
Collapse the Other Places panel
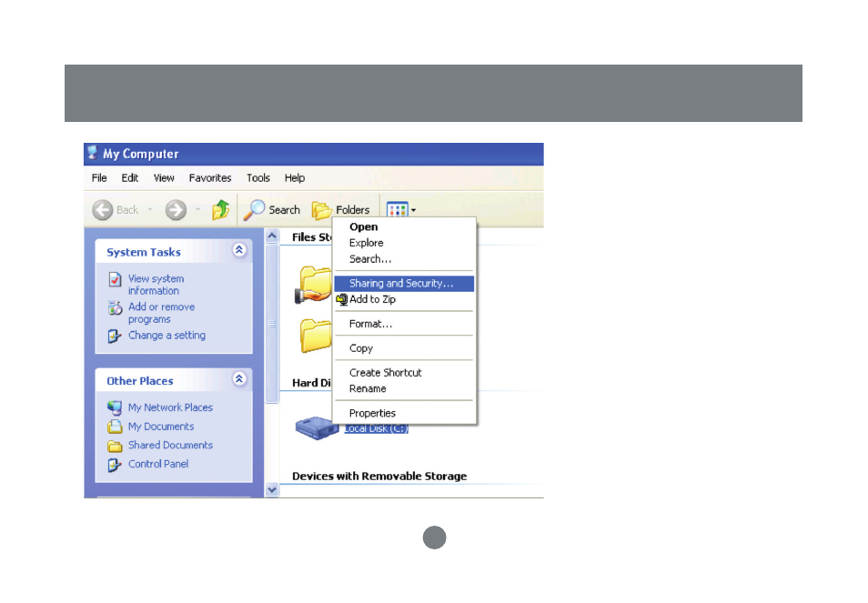[239, 379]
